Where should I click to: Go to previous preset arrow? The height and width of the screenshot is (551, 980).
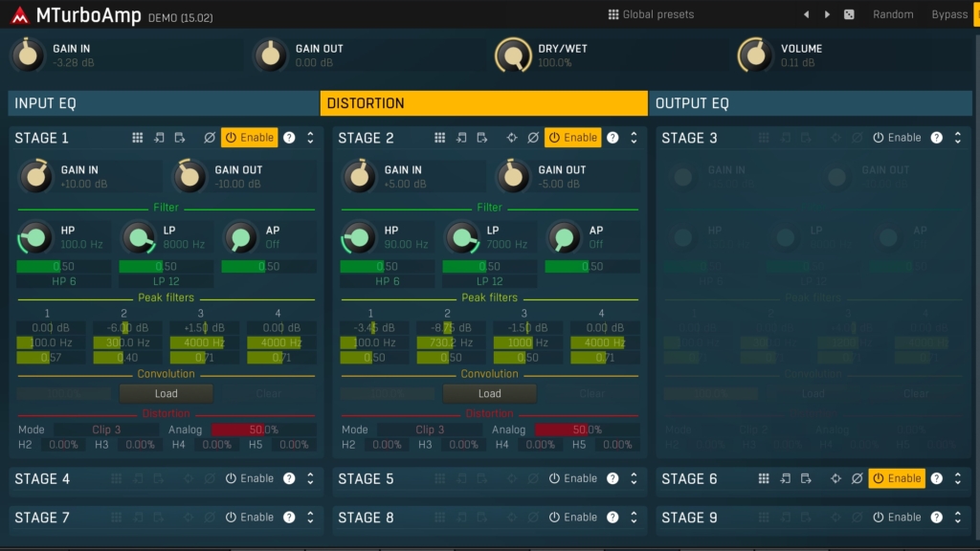(806, 14)
